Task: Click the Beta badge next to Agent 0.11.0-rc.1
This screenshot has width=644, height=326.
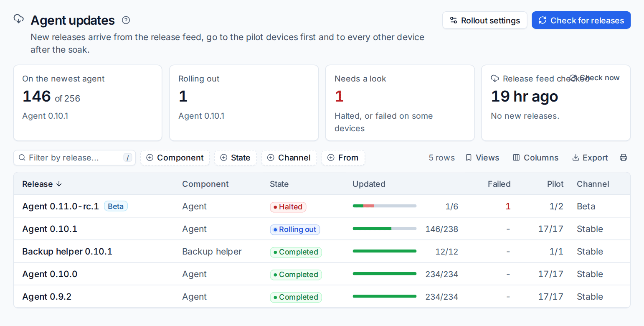Action: point(116,206)
